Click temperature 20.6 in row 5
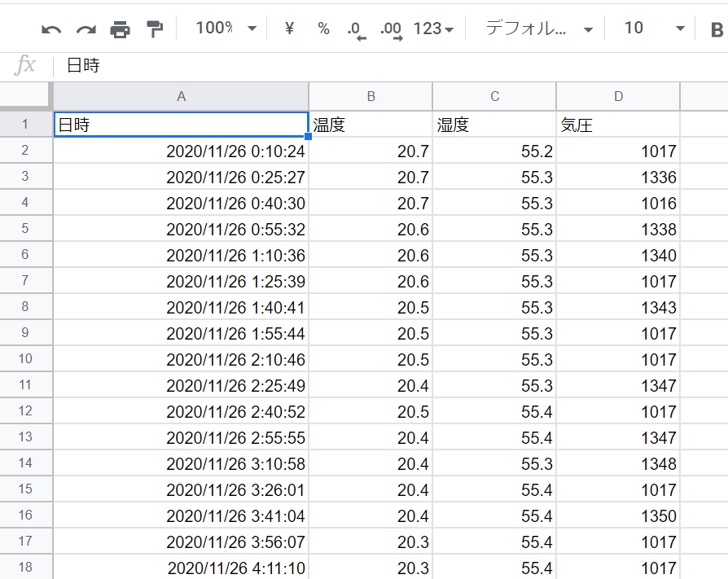Image resolution: width=728 pixels, height=579 pixels. tap(371, 229)
